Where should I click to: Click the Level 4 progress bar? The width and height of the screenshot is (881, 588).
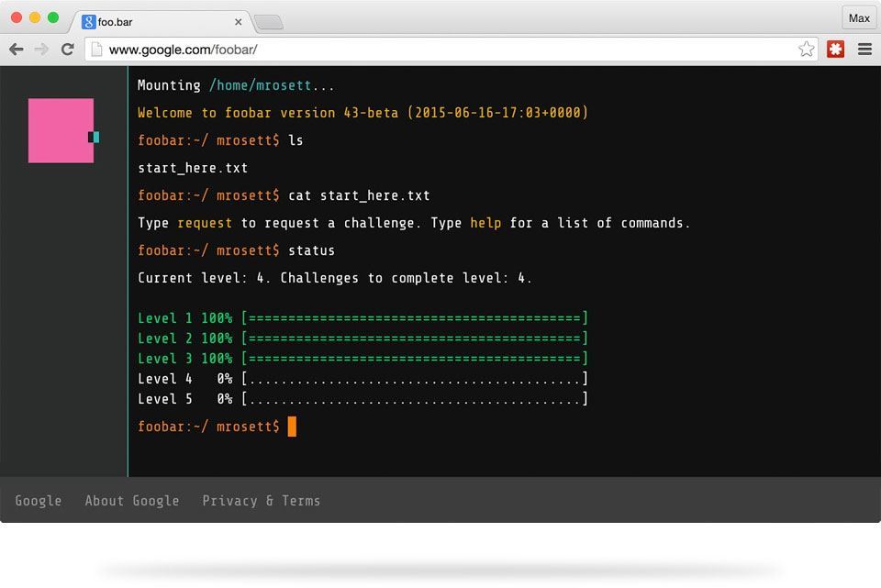point(415,379)
